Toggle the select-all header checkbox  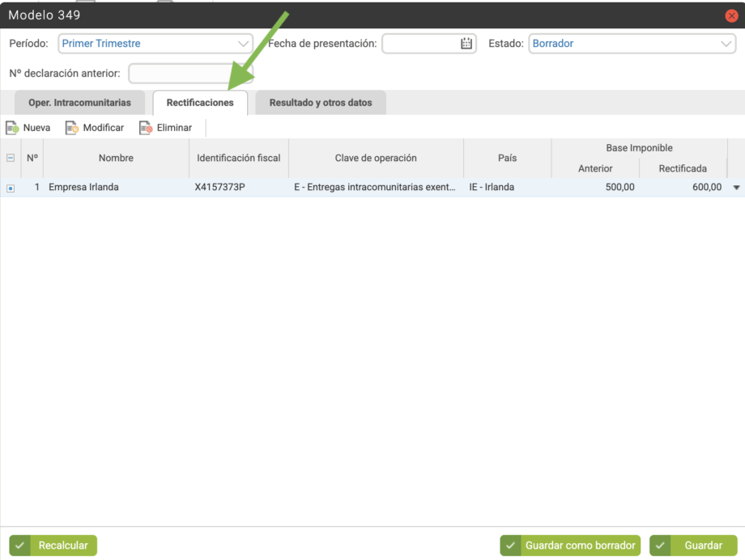point(11,159)
